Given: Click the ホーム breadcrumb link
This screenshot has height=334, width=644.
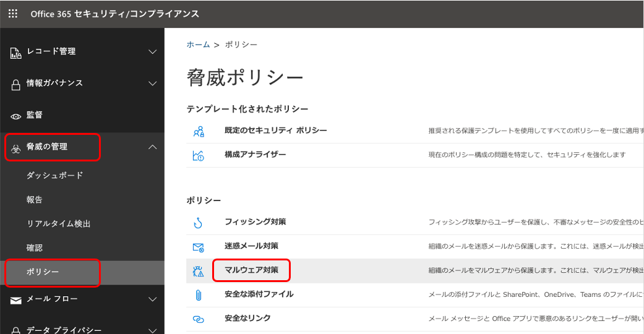Looking at the screenshot, I should pyautogui.click(x=198, y=45).
